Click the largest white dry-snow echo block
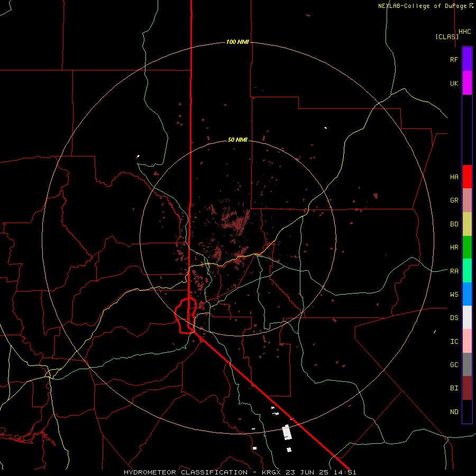The image size is (476, 476). (x=287, y=433)
